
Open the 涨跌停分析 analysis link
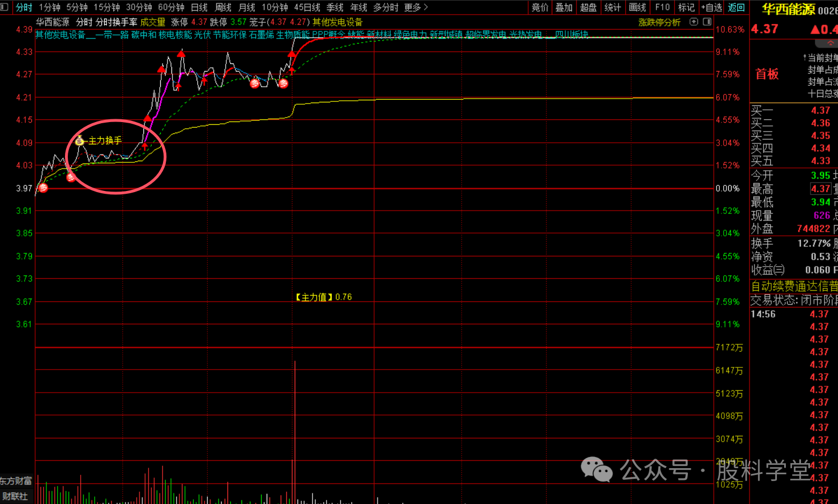coord(659,22)
